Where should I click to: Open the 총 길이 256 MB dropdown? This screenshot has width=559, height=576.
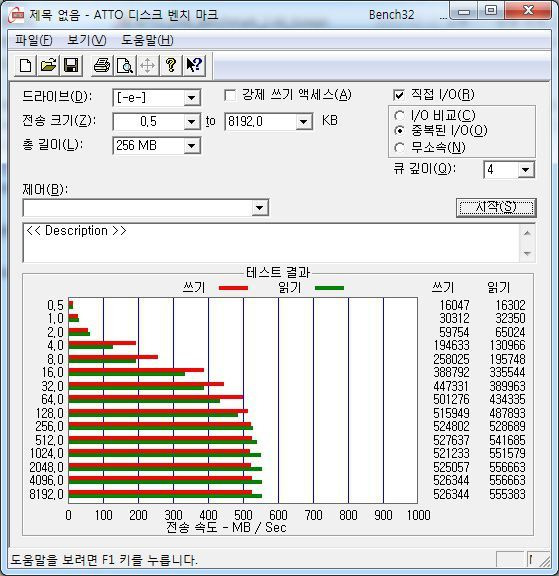point(191,146)
